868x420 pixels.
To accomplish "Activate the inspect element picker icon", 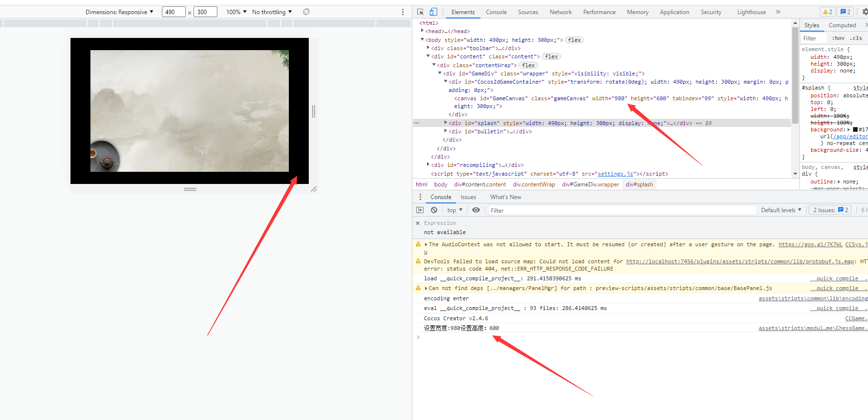I will [x=421, y=12].
